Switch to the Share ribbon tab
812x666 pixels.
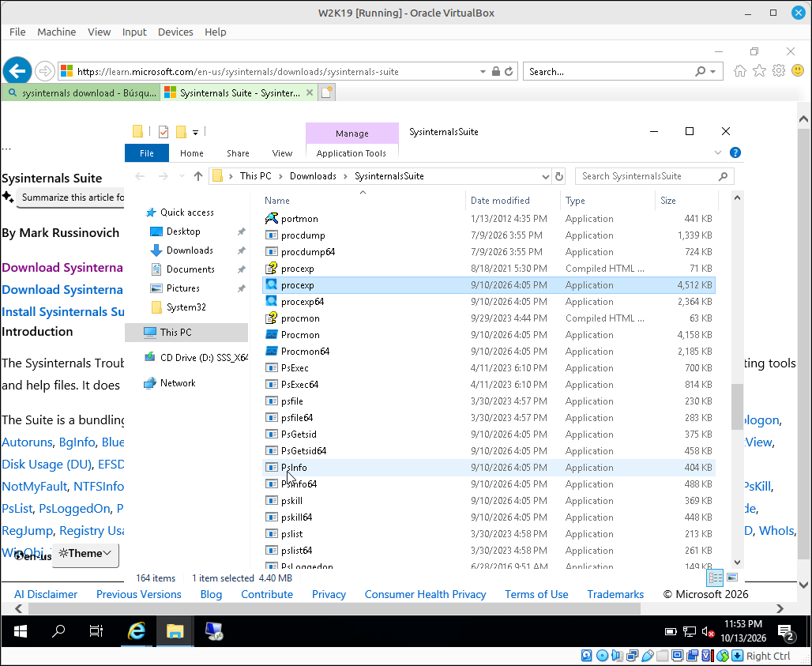tap(238, 153)
